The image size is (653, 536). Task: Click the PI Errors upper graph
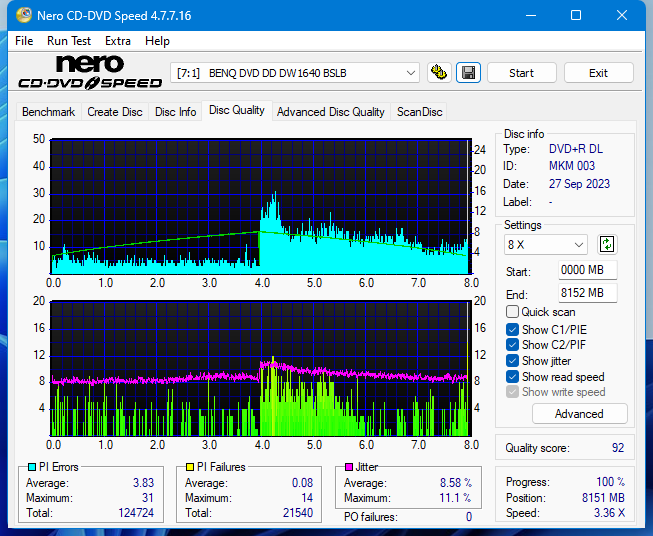click(x=261, y=206)
